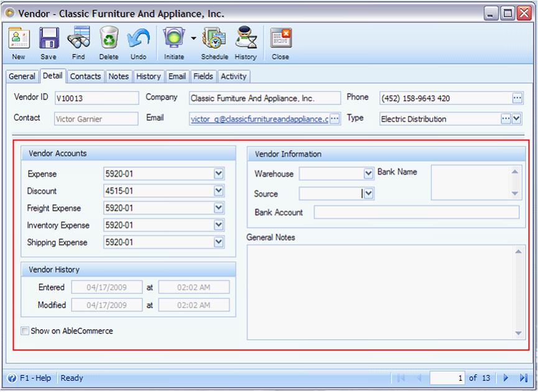Switch to the History tab

(149, 76)
